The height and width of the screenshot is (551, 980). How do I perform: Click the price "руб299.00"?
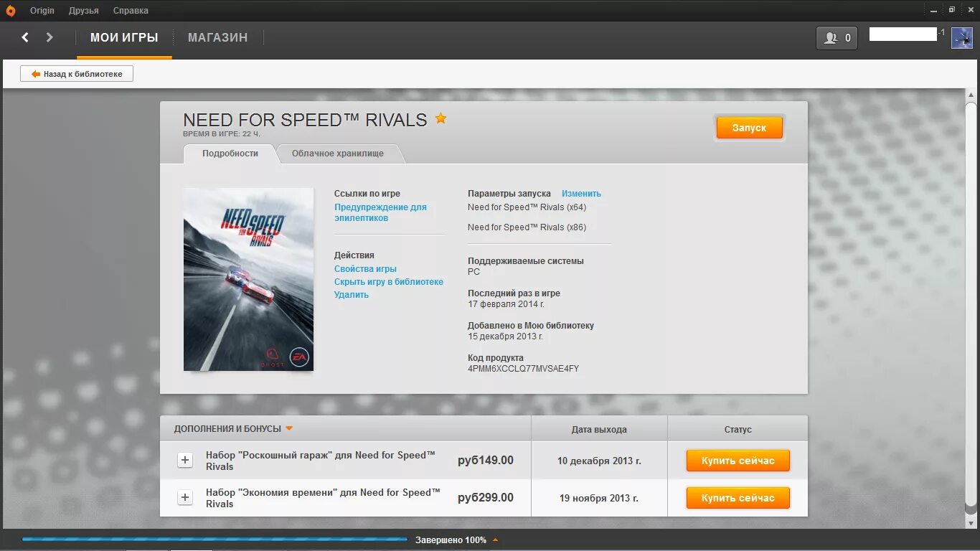pyautogui.click(x=486, y=498)
